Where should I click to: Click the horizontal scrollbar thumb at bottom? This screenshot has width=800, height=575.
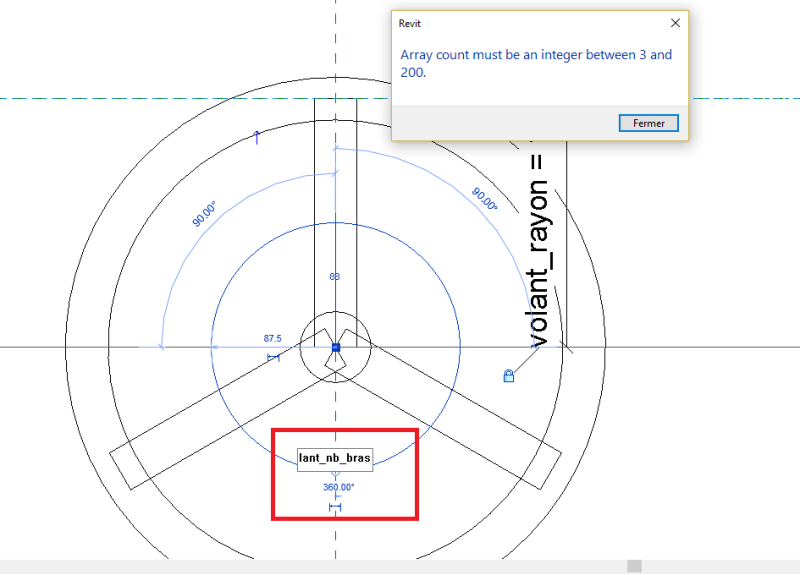pos(634,567)
